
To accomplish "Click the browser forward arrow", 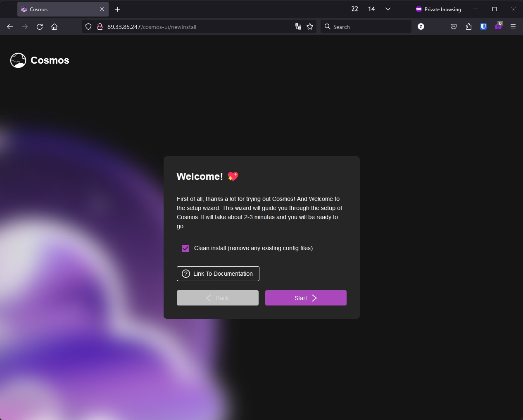I will 25,27.
